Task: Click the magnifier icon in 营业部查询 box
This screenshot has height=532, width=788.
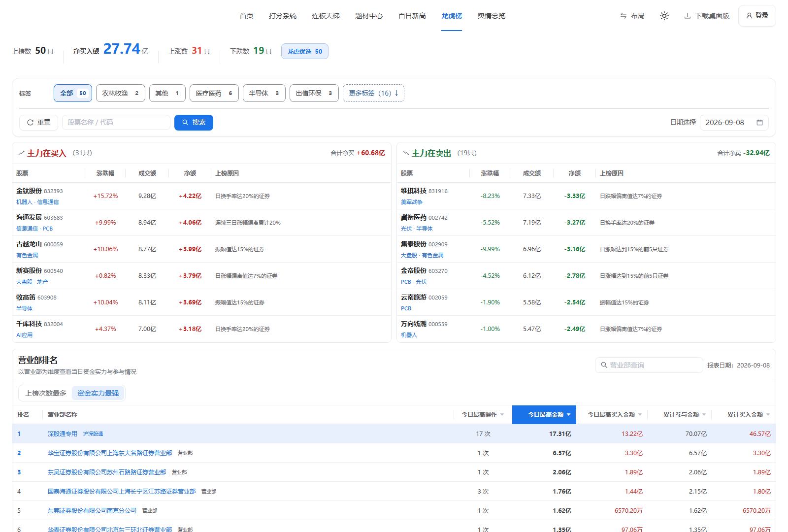Action: click(604, 365)
